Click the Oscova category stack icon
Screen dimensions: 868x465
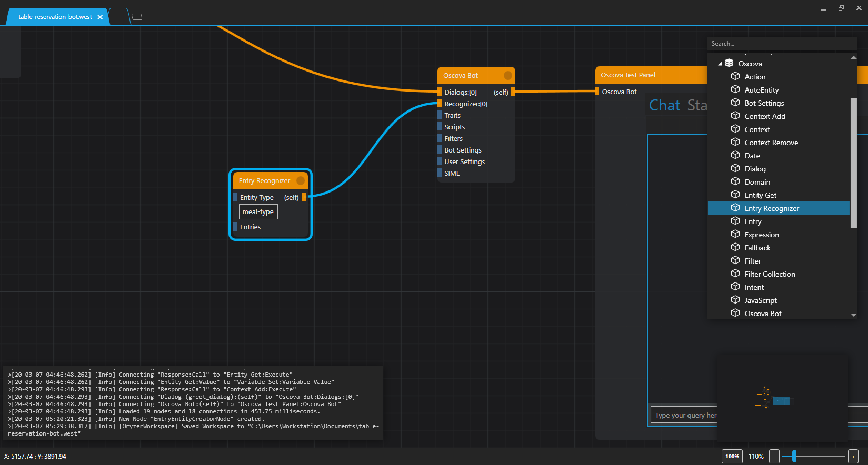pyautogui.click(x=729, y=63)
